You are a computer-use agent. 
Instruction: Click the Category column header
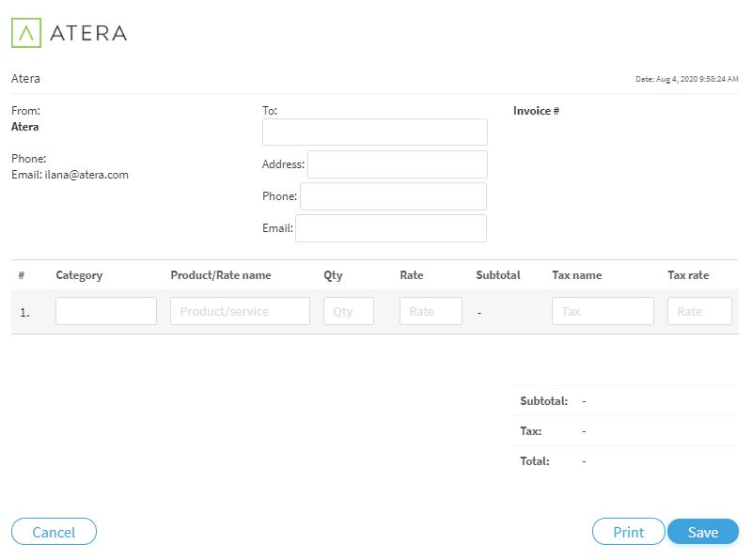(79, 275)
